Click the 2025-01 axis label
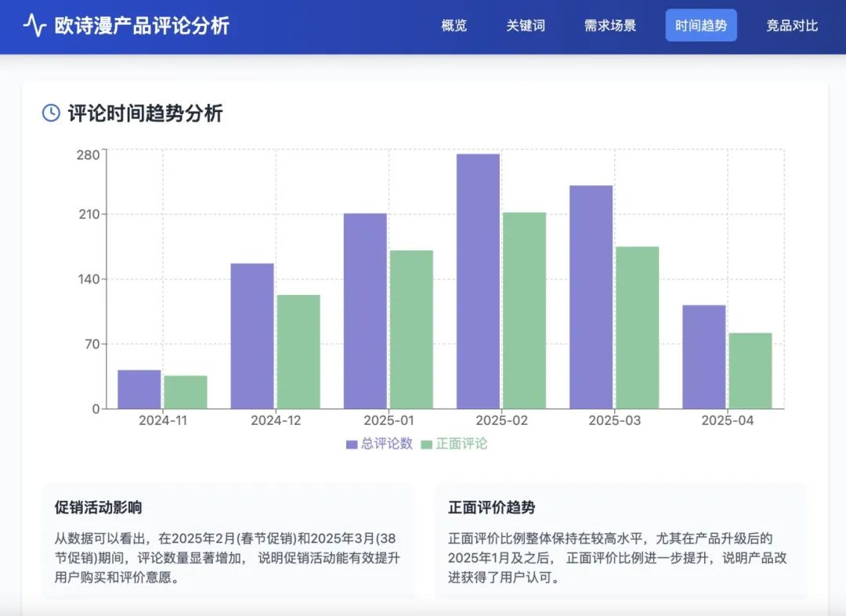The height and width of the screenshot is (616, 846). (x=389, y=420)
